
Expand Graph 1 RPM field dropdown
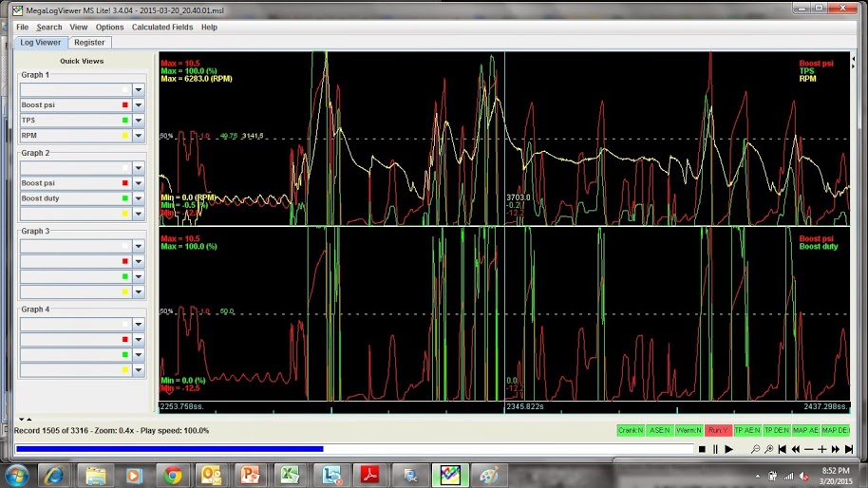139,136
